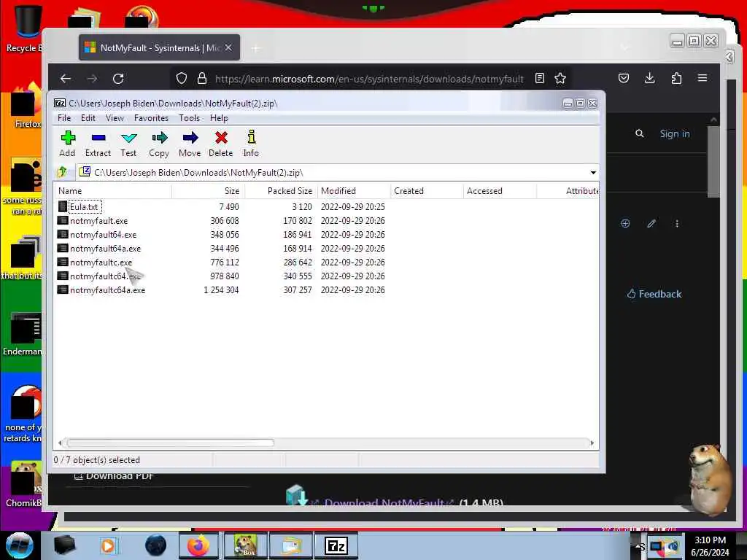Click the Add button in 7-Zip toolbar
This screenshot has height=560, width=747.
click(x=67, y=144)
